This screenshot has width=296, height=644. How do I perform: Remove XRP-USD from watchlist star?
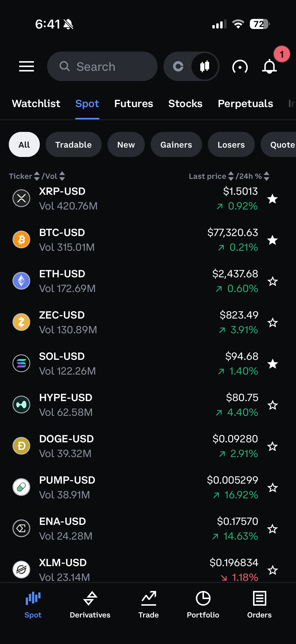[272, 199]
